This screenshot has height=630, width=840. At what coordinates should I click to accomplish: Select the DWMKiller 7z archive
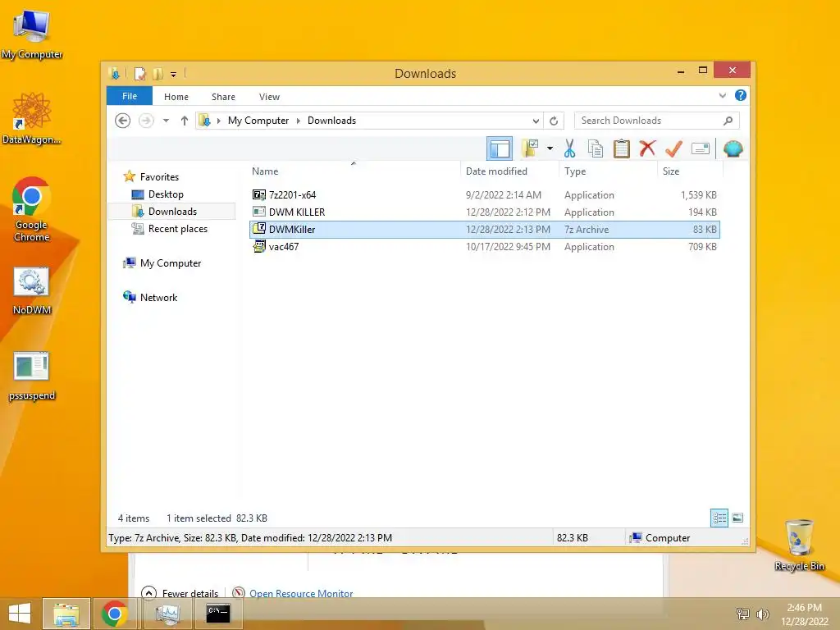(x=485, y=230)
